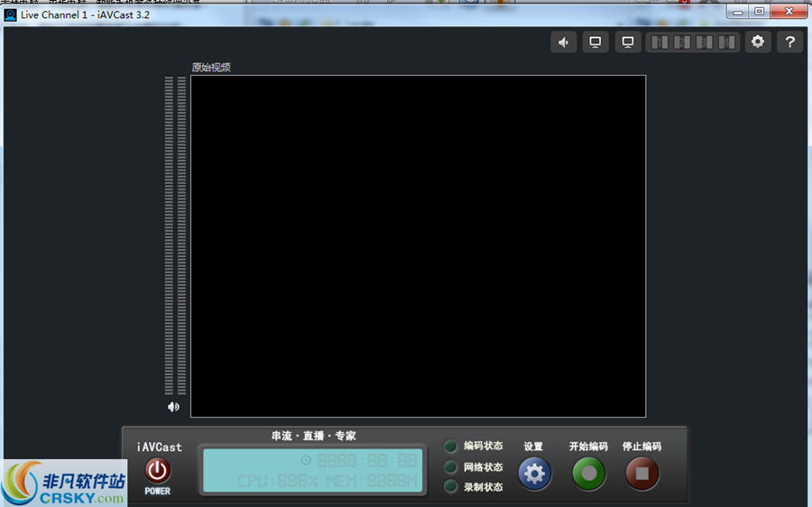Click the 串流·直播·专家 slogan text

point(313,436)
